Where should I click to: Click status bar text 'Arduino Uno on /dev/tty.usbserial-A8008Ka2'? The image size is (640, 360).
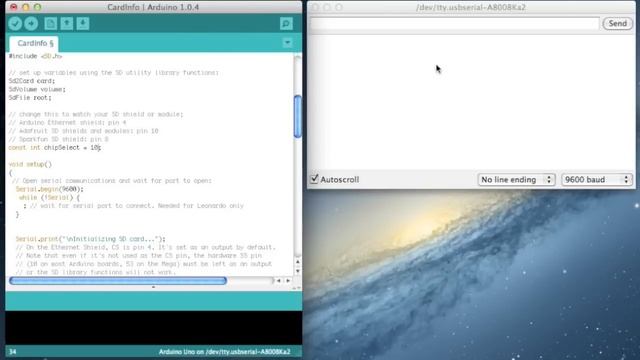[224, 352]
